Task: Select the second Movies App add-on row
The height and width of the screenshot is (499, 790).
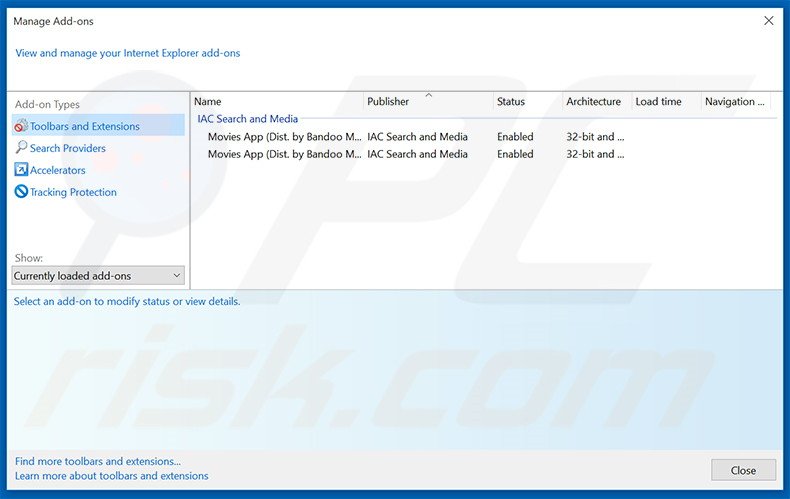Action: coord(285,155)
